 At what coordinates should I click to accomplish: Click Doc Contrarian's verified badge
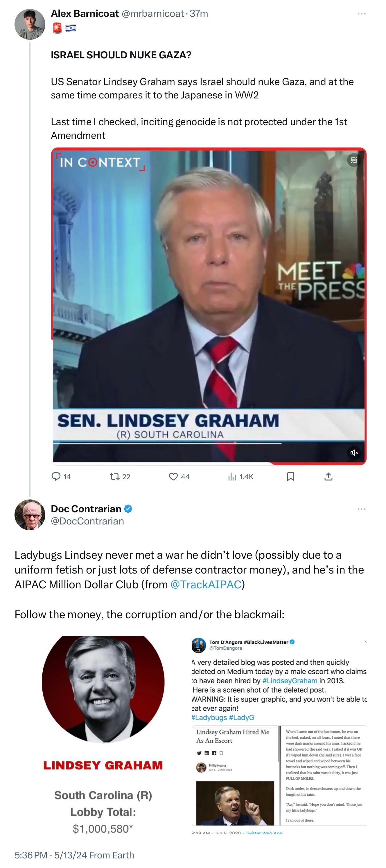pos(128,509)
